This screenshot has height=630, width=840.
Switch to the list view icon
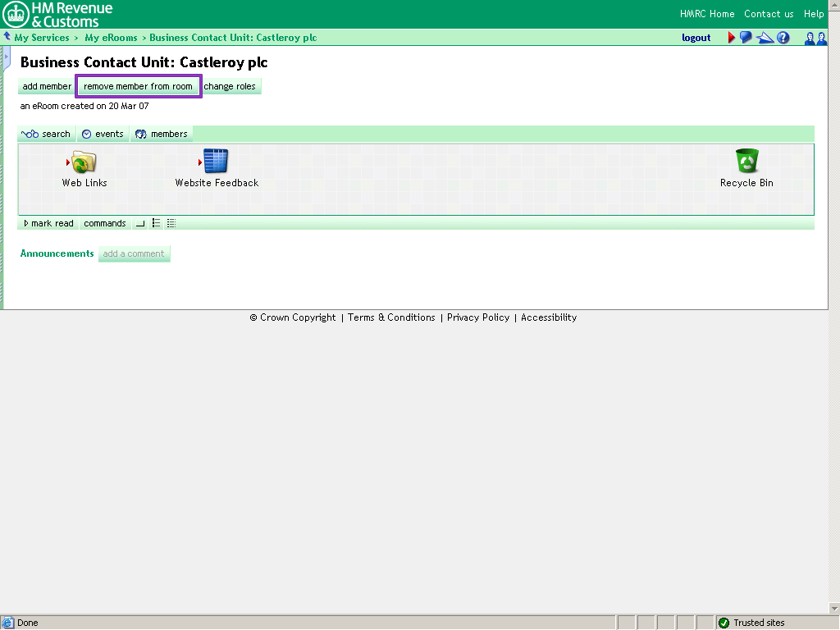coord(156,223)
